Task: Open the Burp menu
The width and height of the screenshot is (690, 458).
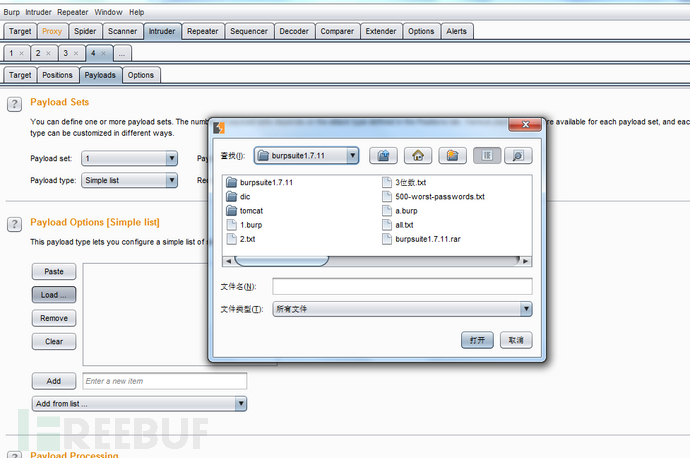Action: (x=11, y=12)
